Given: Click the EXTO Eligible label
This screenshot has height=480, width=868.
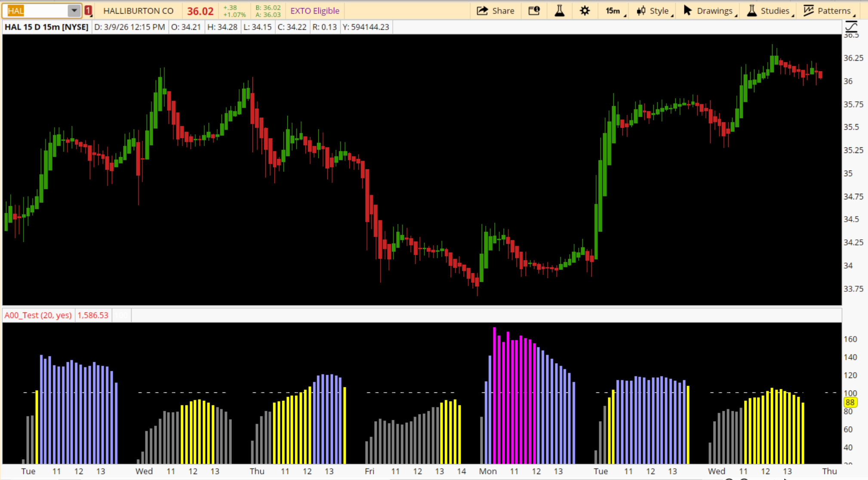Looking at the screenshot, I should tap(314, 11).
